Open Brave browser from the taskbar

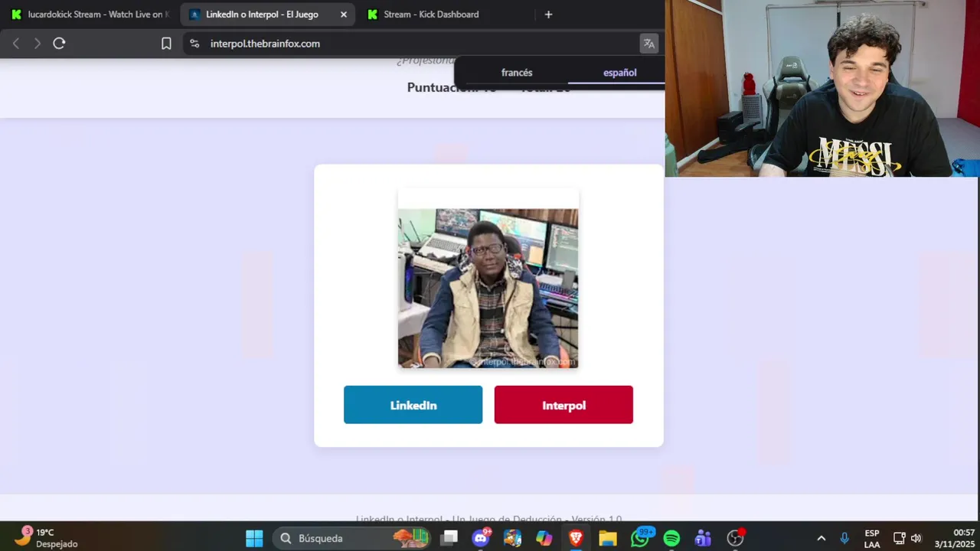(576, 538)
